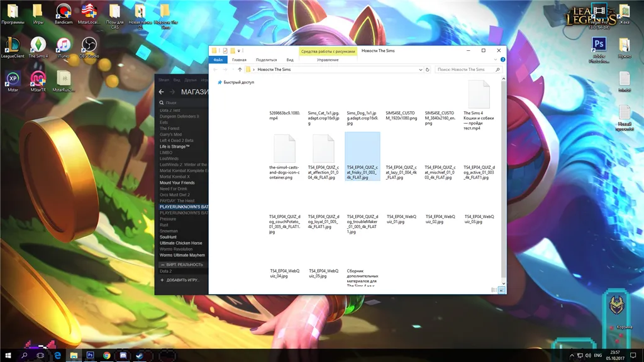Select Worms Ultimate Mayhem in Steam
644x362 pixels.
click(x=182, y=255)
